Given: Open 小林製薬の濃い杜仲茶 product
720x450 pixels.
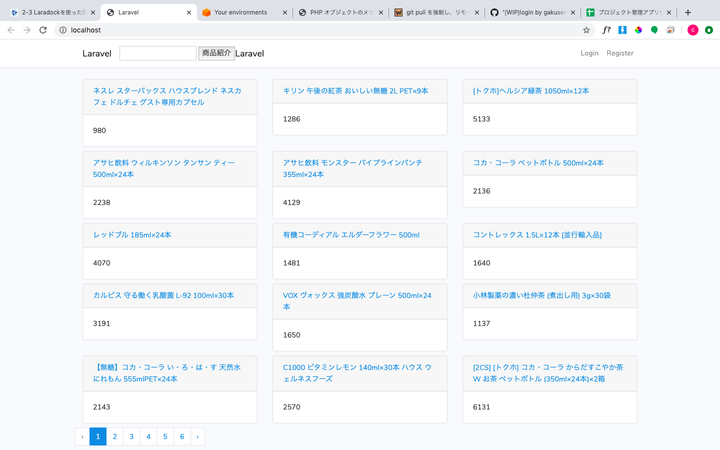Looking at the screenshot, I should (x=542, y=295).
